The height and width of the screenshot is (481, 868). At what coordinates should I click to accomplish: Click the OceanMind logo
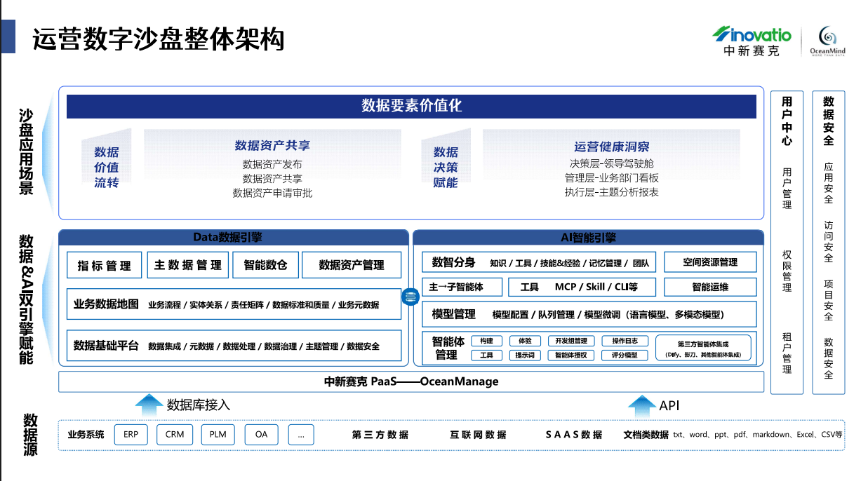click(x=827, y=41)
